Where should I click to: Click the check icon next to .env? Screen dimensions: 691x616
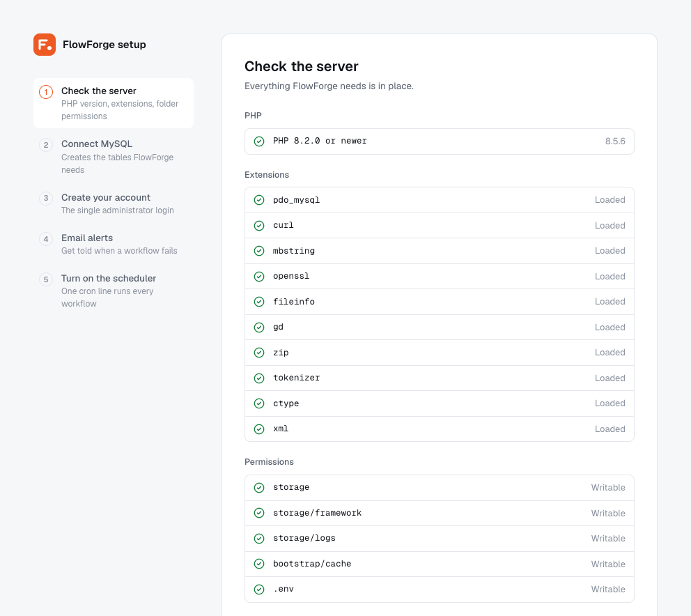click(x=259, y=589)
